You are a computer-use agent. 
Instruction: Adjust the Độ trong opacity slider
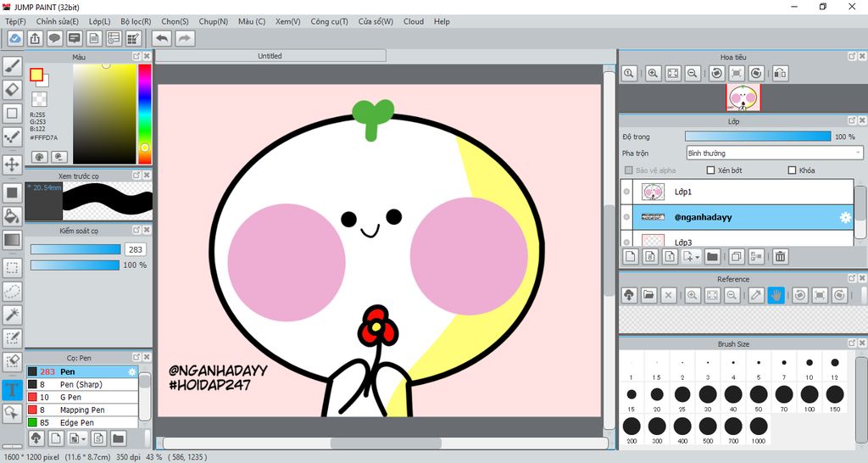(x=757, y=137)
